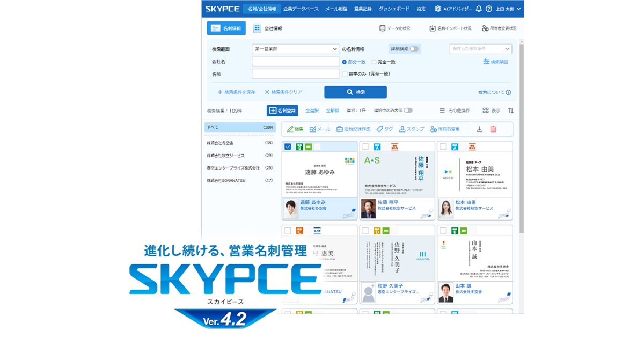Toggle the 選択中のみ表示 switch
Viewport: 644px width, 338px height.
(408, 111)
